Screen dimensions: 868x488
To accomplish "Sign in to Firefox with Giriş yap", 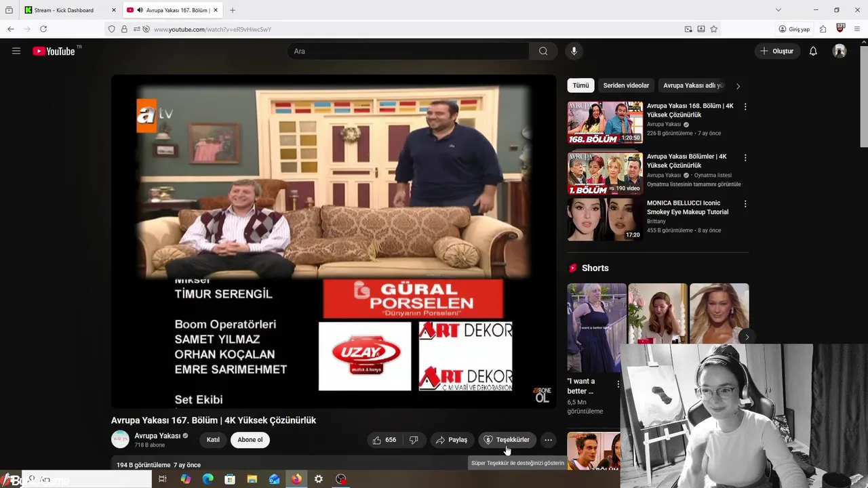I will coord(794,29).
